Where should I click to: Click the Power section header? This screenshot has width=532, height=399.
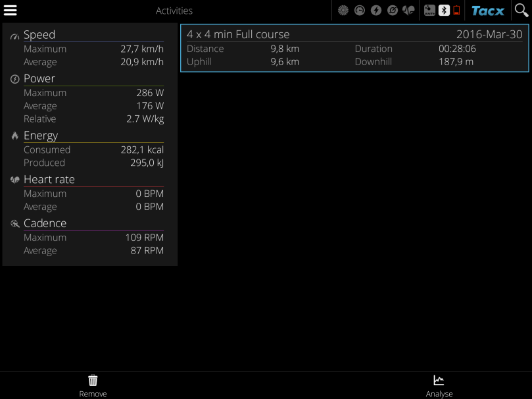coord(39,78)
